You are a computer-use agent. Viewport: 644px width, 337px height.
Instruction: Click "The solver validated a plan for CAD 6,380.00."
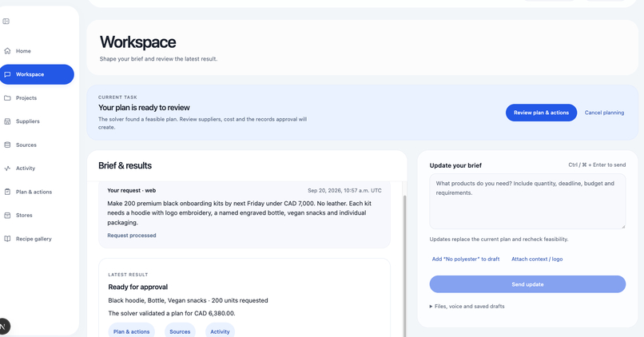tap(172, 313)
